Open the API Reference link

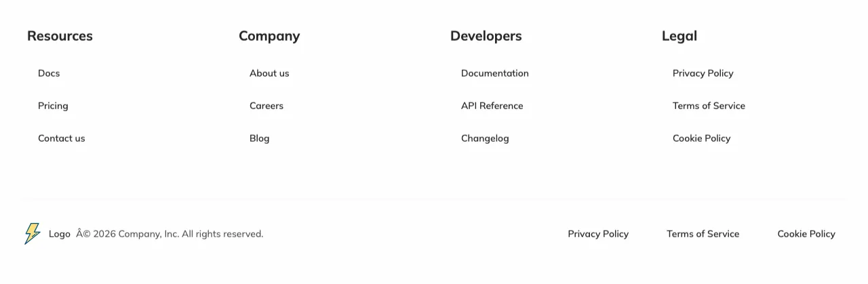coord(492,106)
